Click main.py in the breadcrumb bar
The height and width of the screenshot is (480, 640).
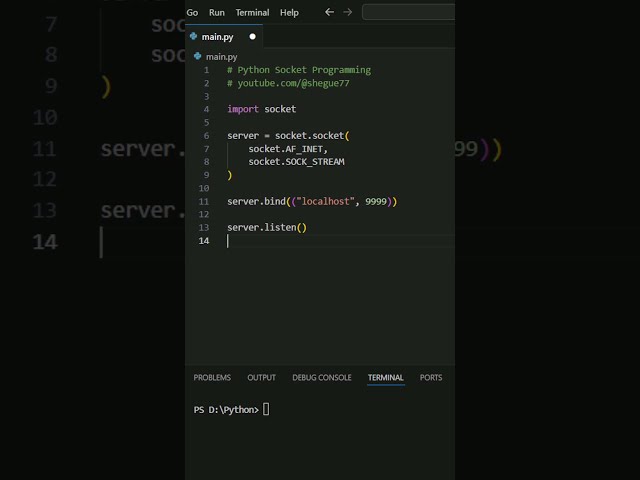pyautogui.click(x=221, y=57)
